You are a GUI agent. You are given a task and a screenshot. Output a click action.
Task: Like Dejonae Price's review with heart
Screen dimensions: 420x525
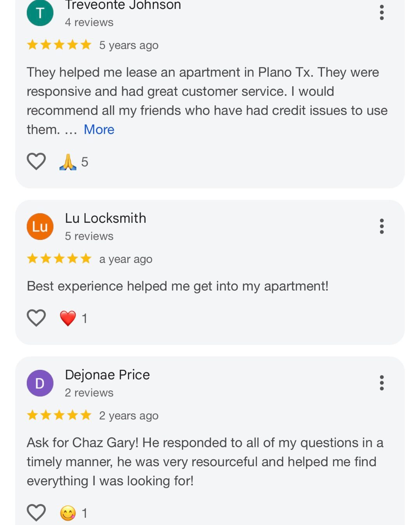tap(36, 513)
